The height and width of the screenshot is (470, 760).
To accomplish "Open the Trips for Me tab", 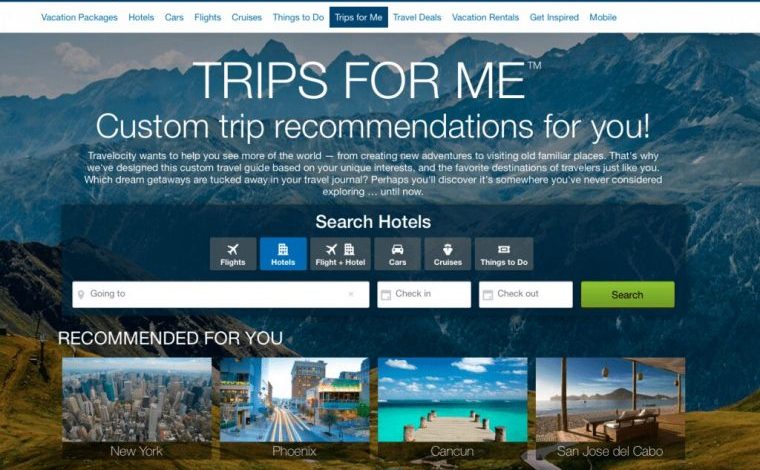I will pos(358,17).
